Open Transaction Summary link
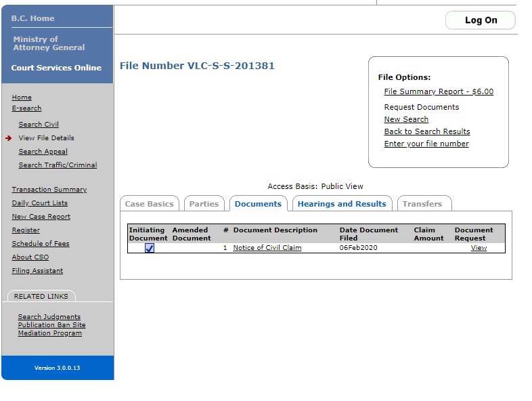Screen dimensions: 532x401 49,190
